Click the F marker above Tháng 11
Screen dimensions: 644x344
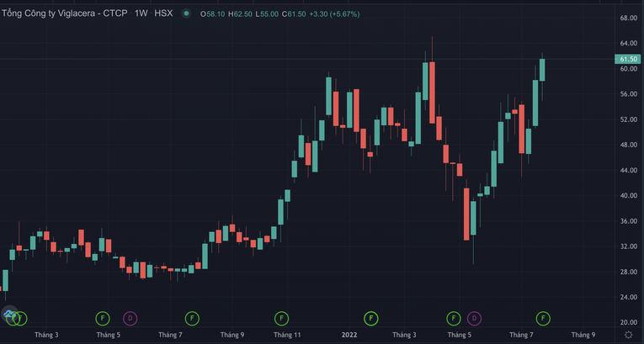click(x=282, y=318)
